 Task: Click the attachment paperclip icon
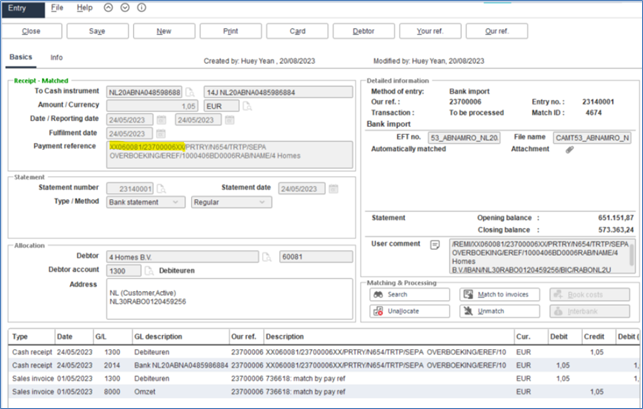point(570,149)
